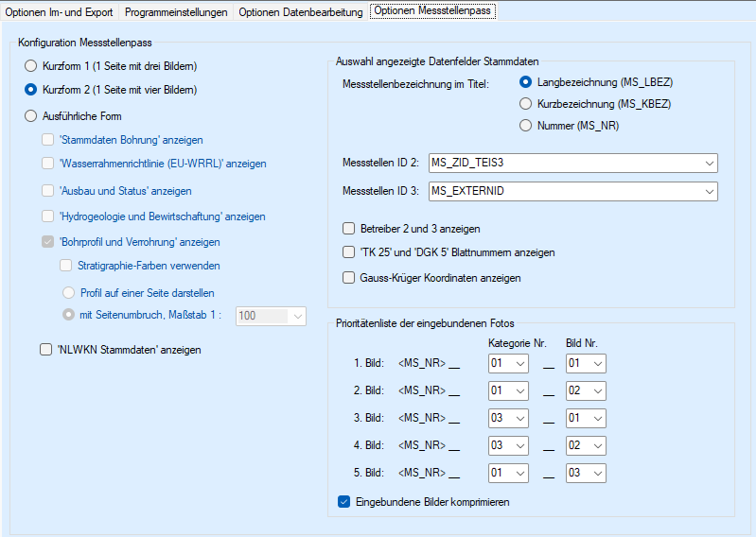Click the 'Kategorie Nr.' column header
Viewport: 756px width, 537px height.
point(518,343)
